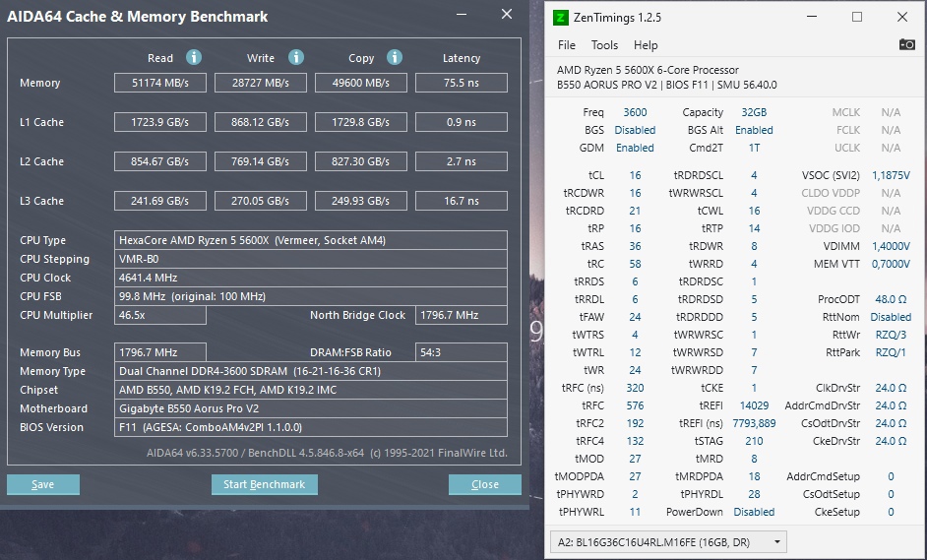Image resolution: width=927 pixels, height=560 pixels.
Task: Click the L3 Cache latency value 16.7 ns
Action: pos(462,201)
